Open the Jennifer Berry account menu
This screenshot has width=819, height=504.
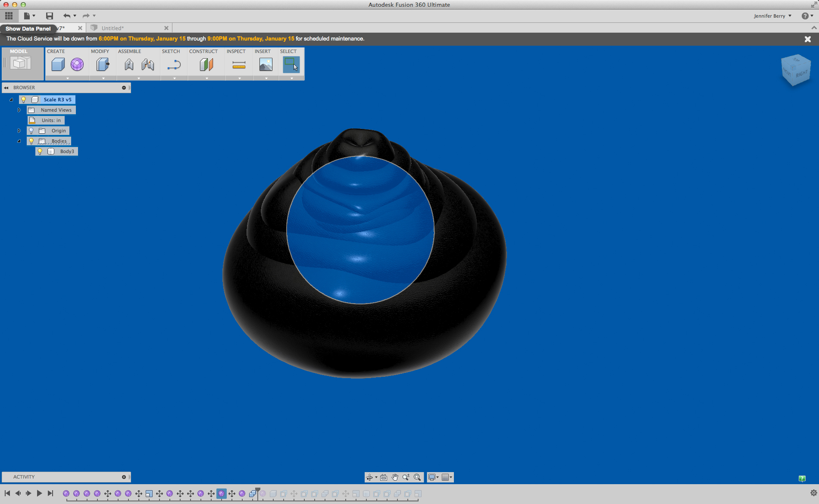772,16
